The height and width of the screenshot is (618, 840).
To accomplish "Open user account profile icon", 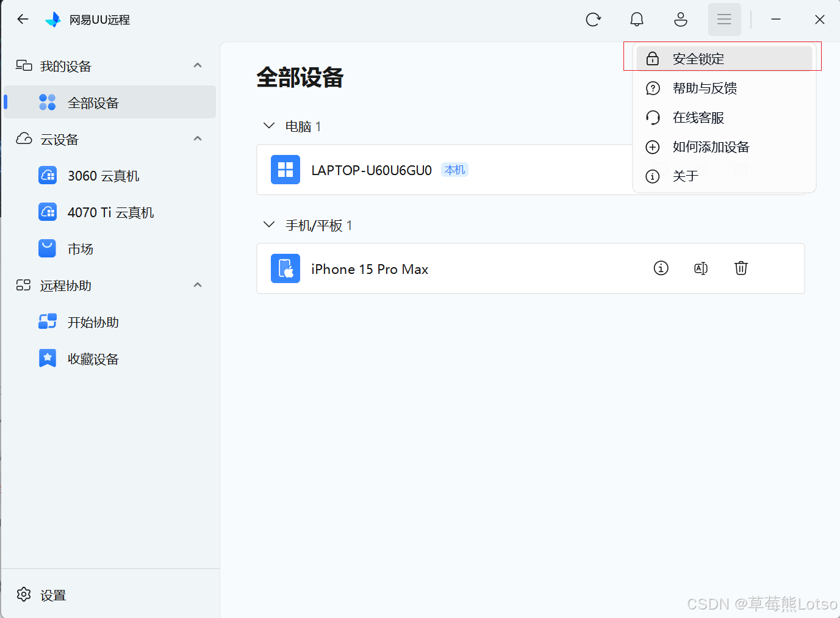I will click(681, 20).
